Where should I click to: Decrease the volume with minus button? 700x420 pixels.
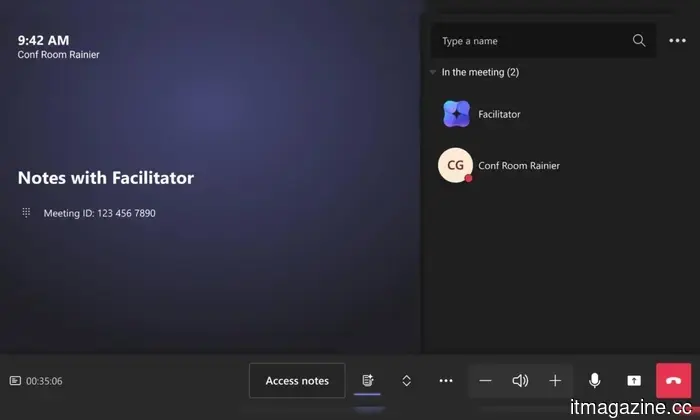(x=485, y=381)
